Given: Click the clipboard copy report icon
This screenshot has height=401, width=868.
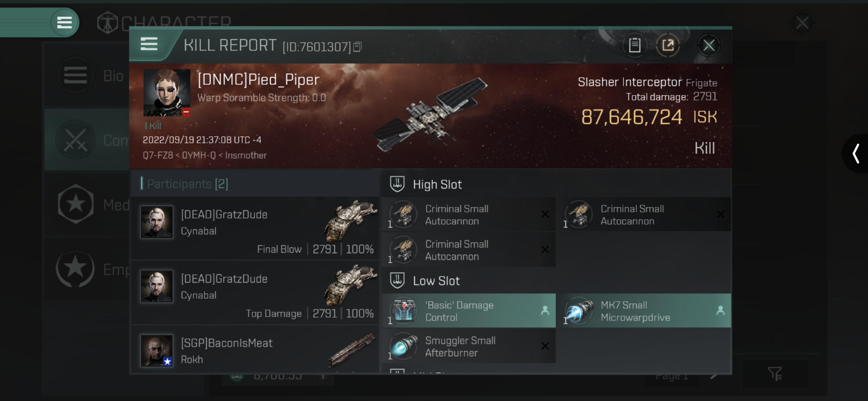Looking at the screenshot, I should pyautogui.click(x=635, y=45).
